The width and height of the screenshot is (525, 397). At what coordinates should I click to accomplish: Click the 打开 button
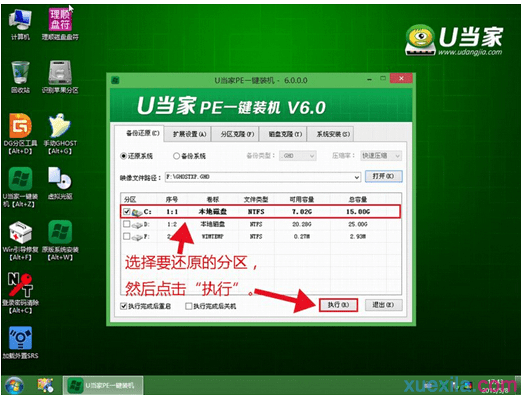(x=383, y=176)
